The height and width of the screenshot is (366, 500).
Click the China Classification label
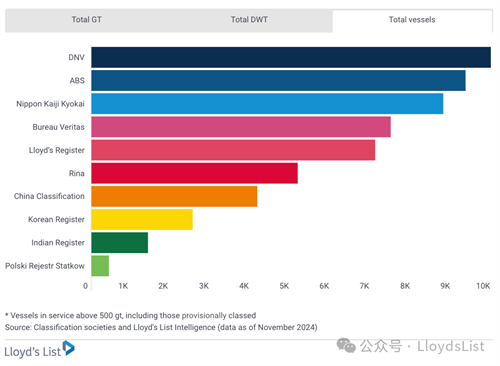coord(49,196)
